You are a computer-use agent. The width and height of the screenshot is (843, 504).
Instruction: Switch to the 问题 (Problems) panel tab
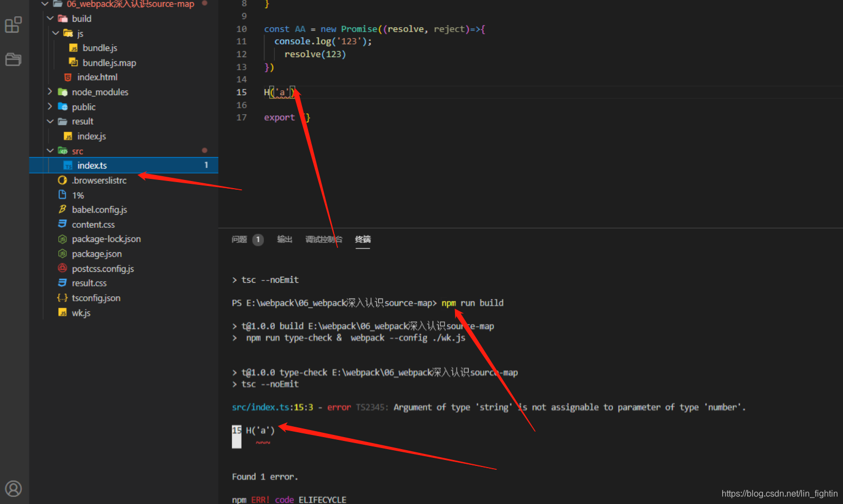[x=239, y=239]
